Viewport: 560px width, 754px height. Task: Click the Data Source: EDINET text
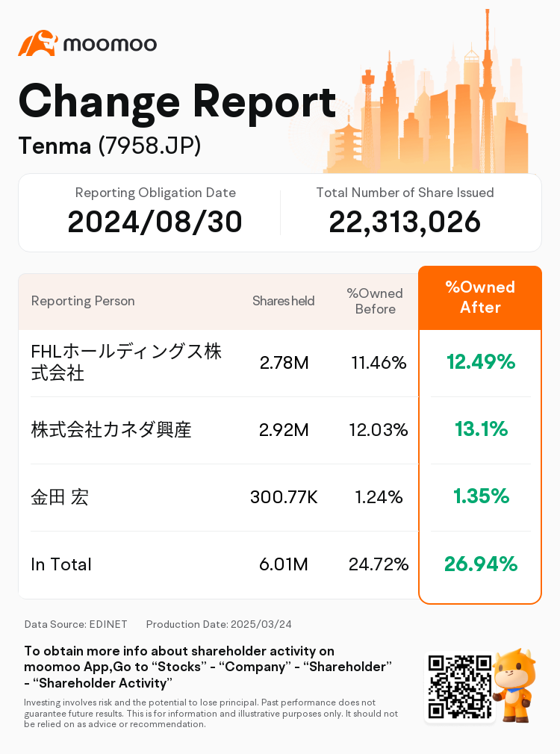click(x=75, y=624)
